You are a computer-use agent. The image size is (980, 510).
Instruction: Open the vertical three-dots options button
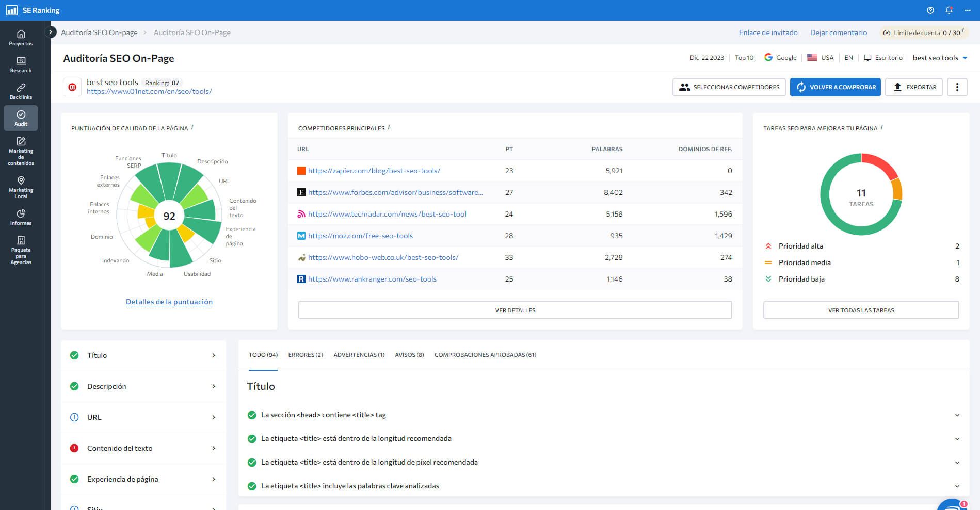957,87
